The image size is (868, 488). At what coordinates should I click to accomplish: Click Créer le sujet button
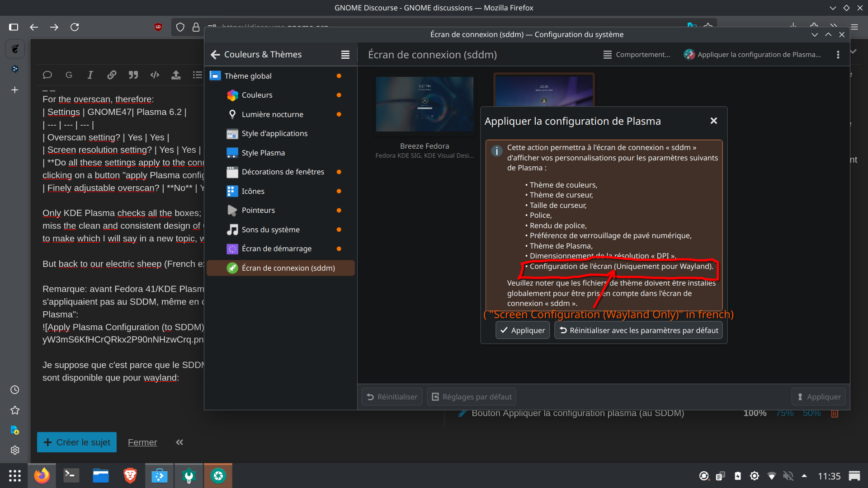(77, 442)
